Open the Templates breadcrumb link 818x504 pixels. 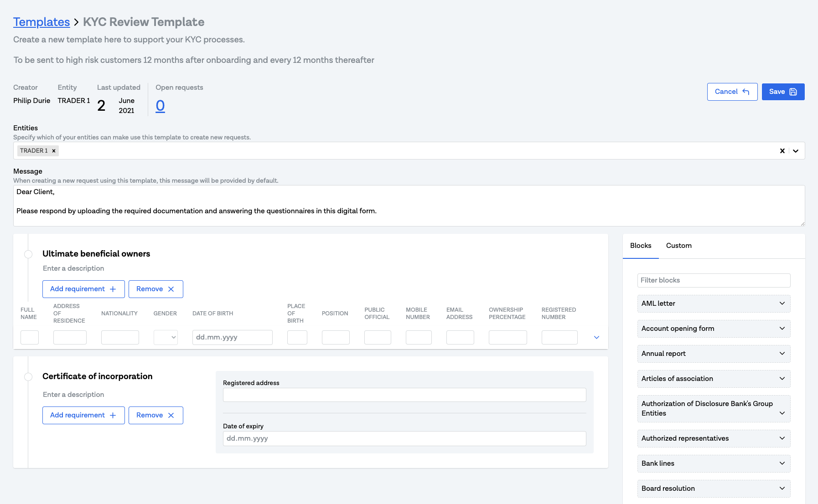coord(41,22)
